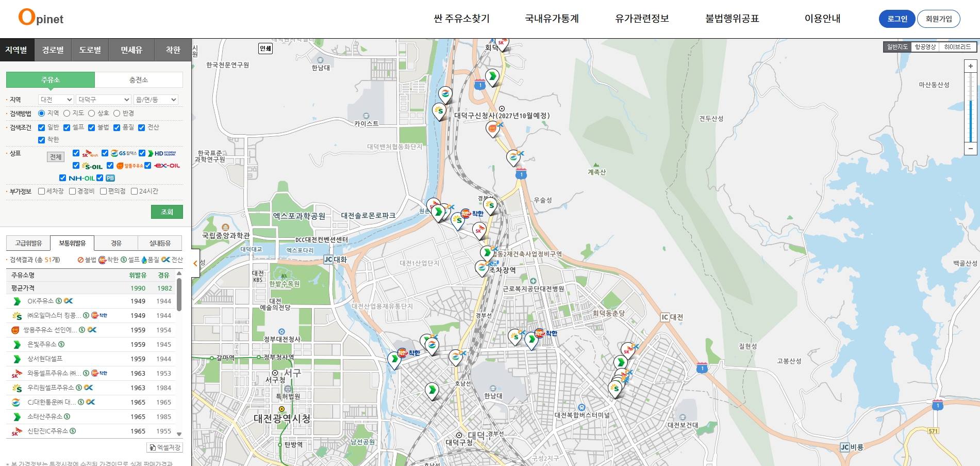The image size is (980, 466).
Task: Click the S-OIL icon beside 우리원셀프주유소
Action: point(16,388)
